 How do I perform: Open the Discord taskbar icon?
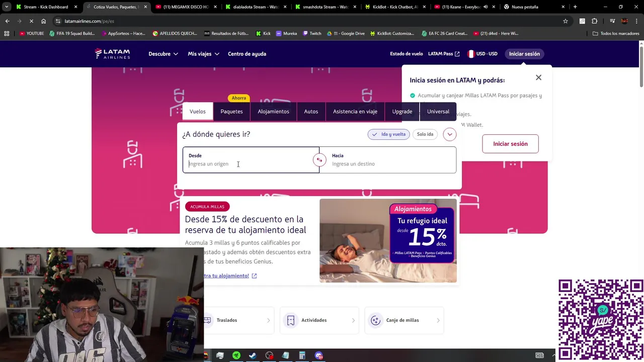pos(318,355)
